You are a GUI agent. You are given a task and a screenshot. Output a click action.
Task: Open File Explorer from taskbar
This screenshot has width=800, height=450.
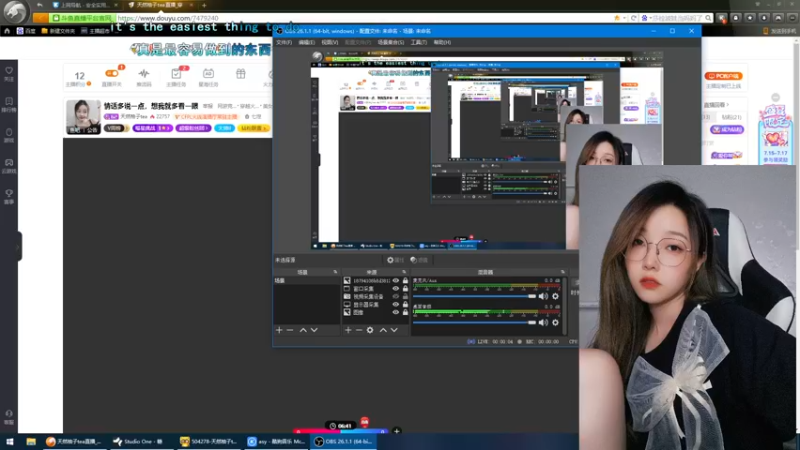click(31, 441)
